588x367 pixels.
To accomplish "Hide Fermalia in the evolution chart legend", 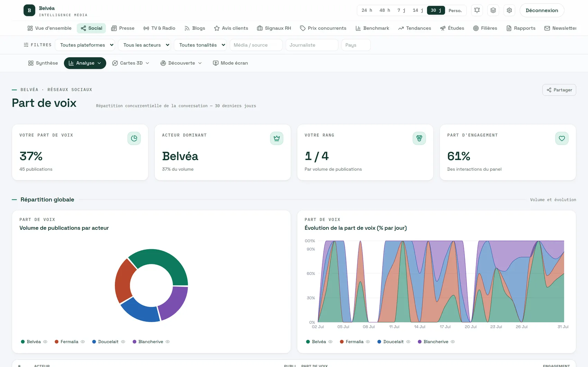I will pos(368,342).
